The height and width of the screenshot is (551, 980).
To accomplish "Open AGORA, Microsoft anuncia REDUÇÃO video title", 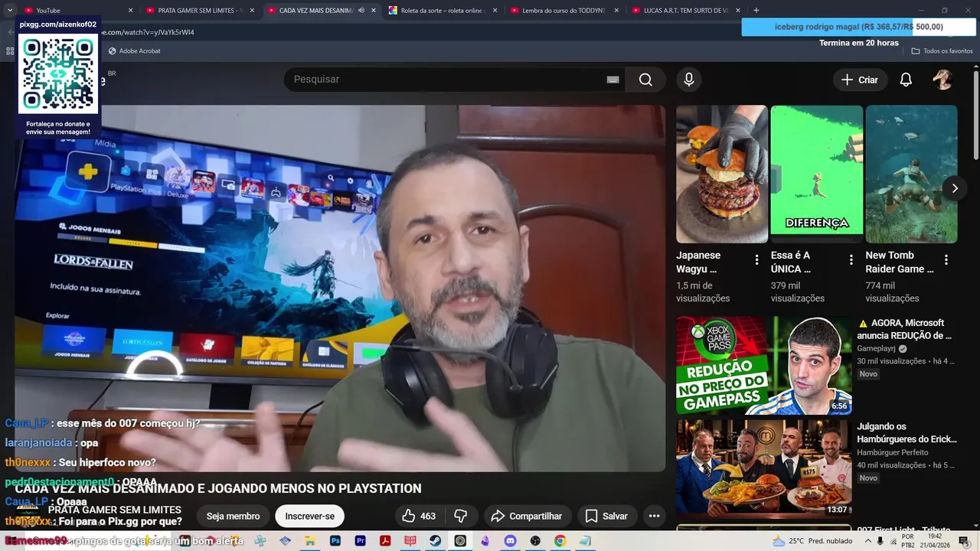I will 905,329.
